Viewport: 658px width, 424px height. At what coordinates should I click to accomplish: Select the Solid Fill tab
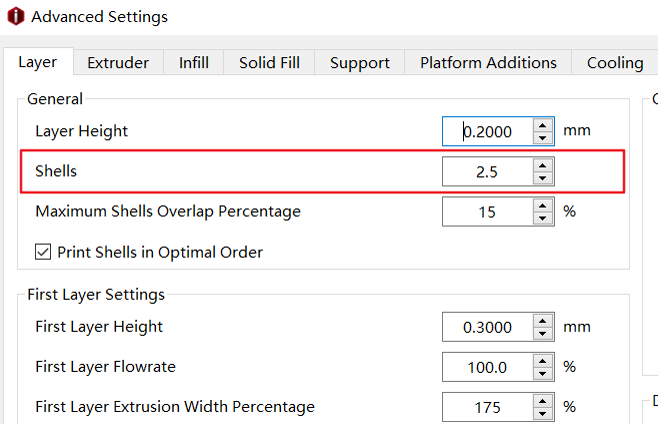click(269, 63)
